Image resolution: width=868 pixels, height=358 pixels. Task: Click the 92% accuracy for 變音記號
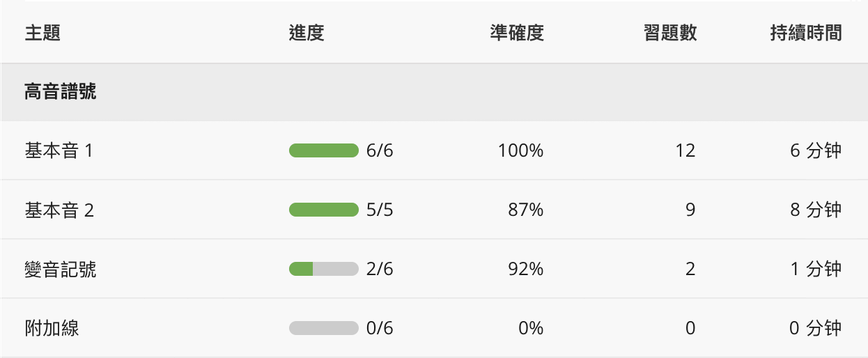[526, 269]
